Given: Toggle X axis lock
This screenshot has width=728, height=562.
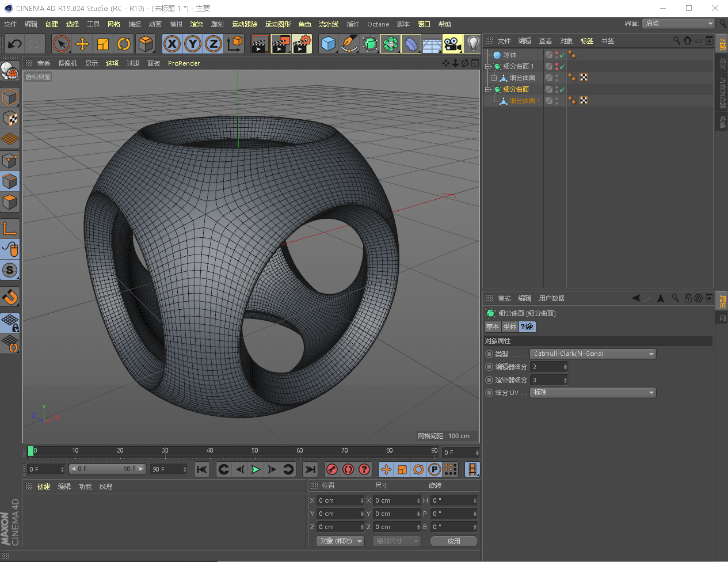Looking at the screenshot, I should (x=172, y=44).
